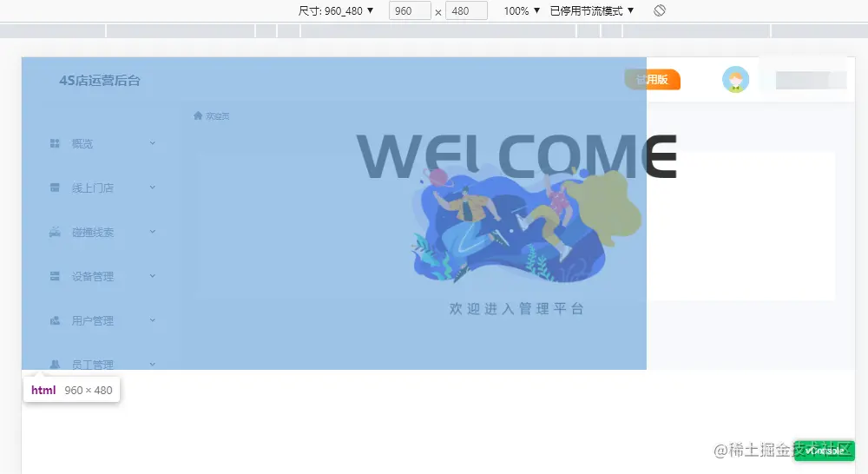This screenshot has width=868, height=474.
Task: Expand the 碰撞线索 chevron
Action: point(152,232)
